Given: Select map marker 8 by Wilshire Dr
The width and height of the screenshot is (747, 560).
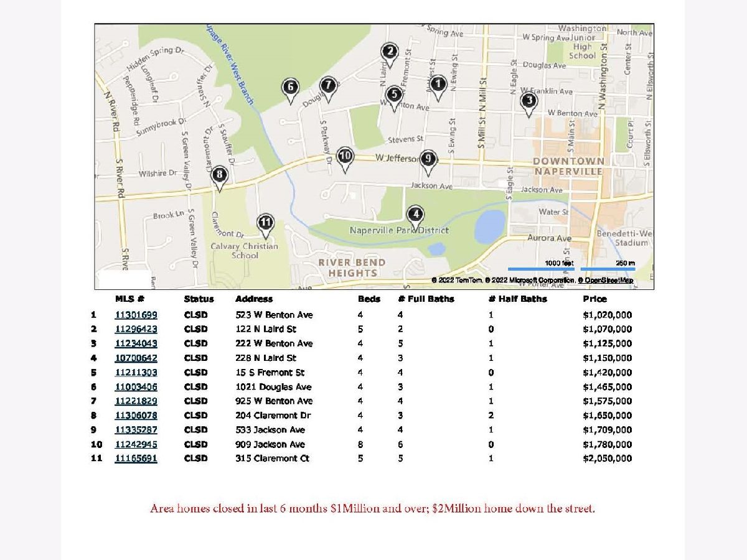Looking at the screenshot, I should [218, 175].
